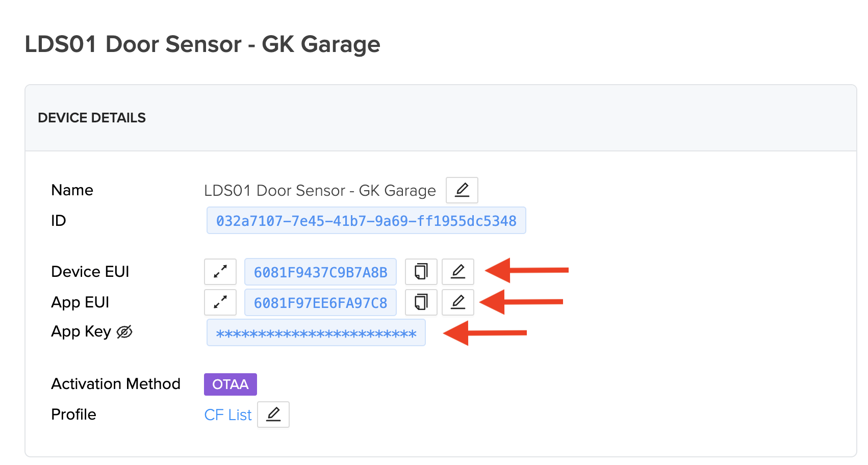This screenshot has width=868, height=465.
Task: Copy the Device EUI to clipboard
Action: [x=421, y=272]
